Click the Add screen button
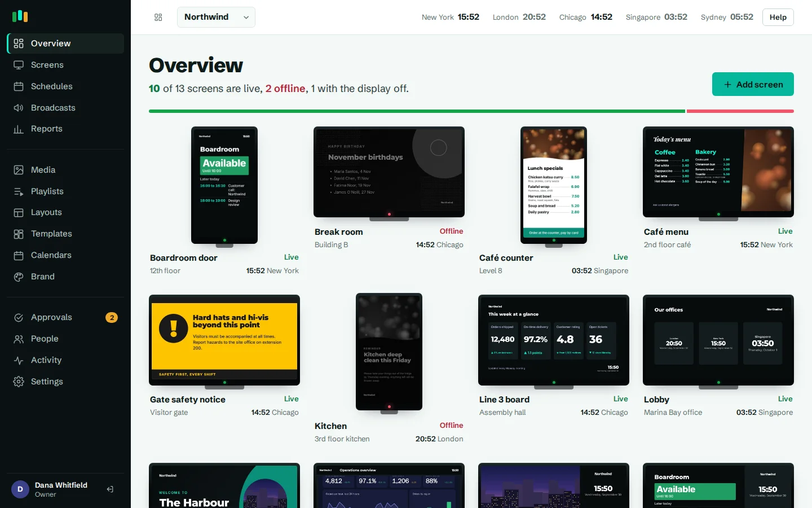The height and width of the screenshot is (508, 812). (753, 84)
